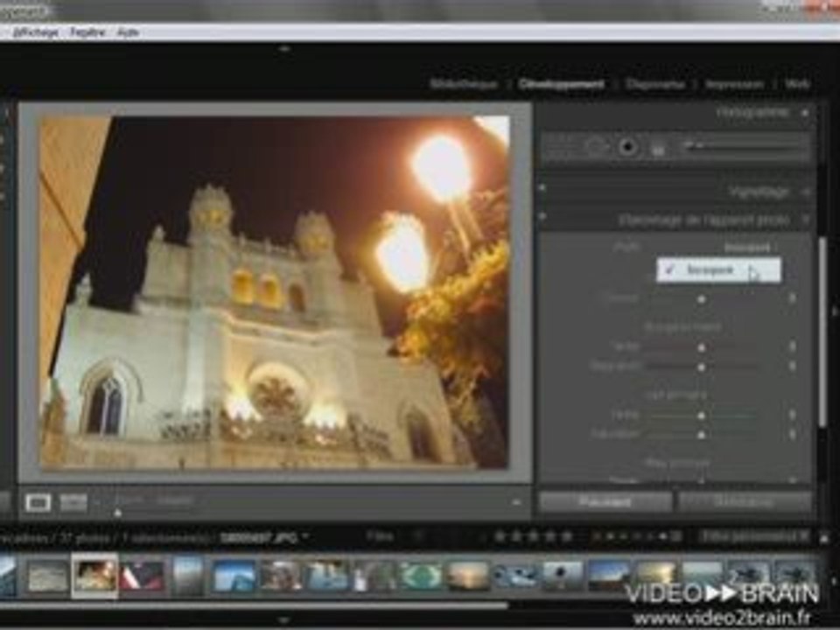Open the Affichage menu
The width and height of the screenshot is (840, 630).
tap(35, 32)
